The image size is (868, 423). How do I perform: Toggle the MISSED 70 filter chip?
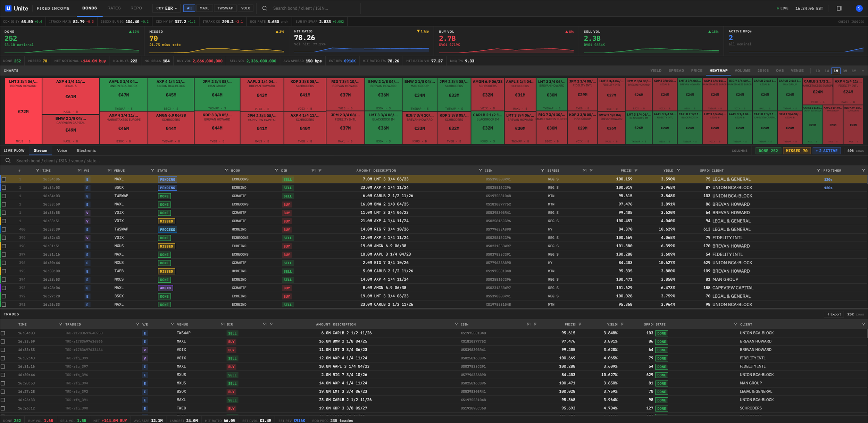(x=796, y=151)
